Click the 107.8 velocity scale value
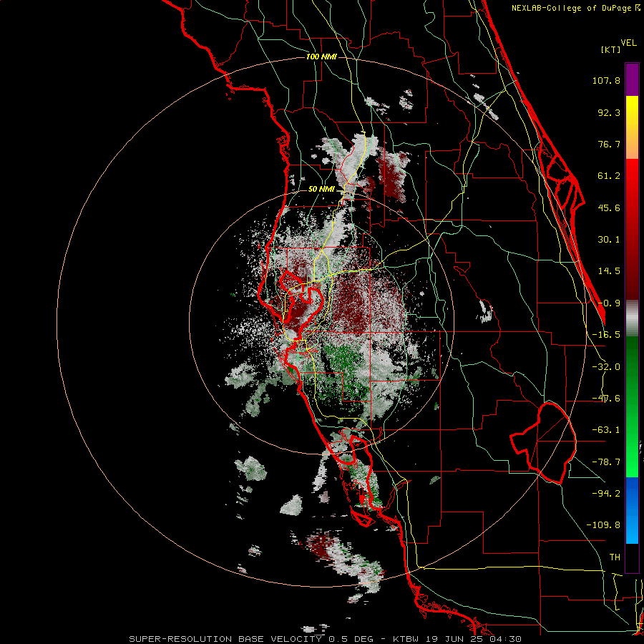The height and width of the screenshot is (644, 644). click(x=606, y=80)
